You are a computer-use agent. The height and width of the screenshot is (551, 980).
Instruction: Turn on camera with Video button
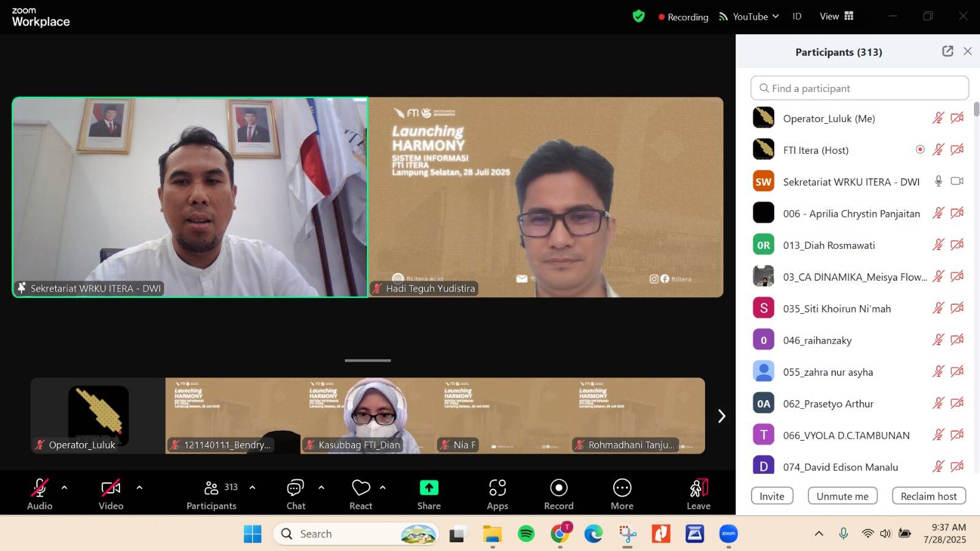(x=111, y=488)
